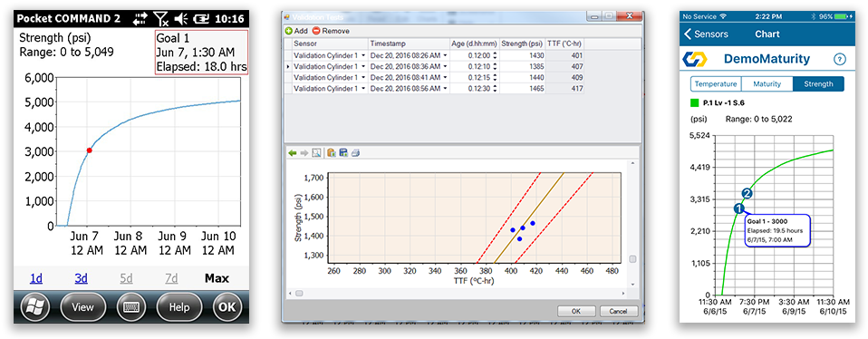
Task: Tap the muted speaker icon in Pocket COMMAND
Action: pyautogui.click(x=181, y=19)
